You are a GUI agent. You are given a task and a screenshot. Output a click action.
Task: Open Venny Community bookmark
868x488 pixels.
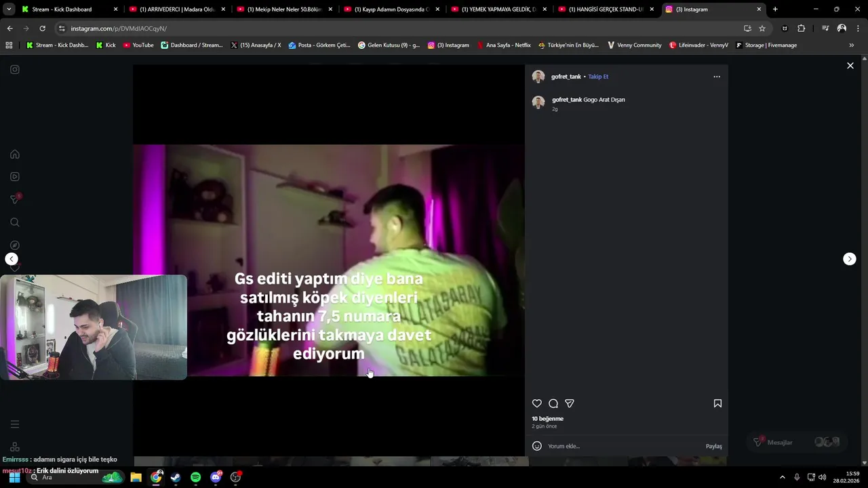click(634, 45)
